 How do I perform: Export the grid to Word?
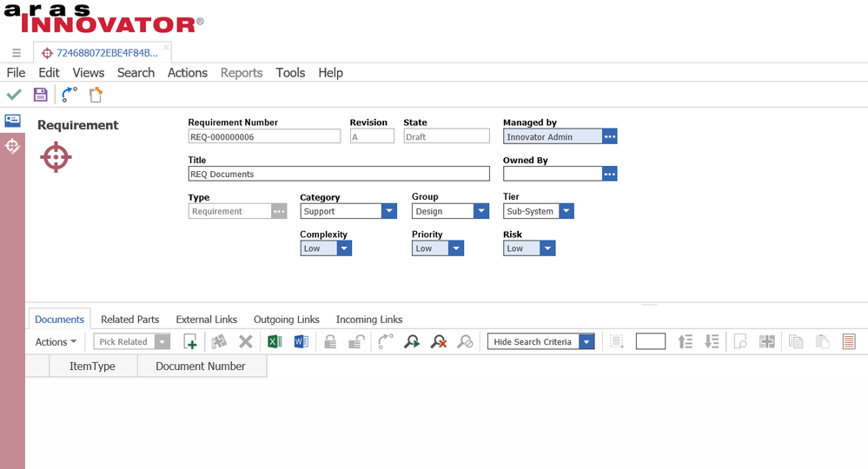[x=301, y=342]
